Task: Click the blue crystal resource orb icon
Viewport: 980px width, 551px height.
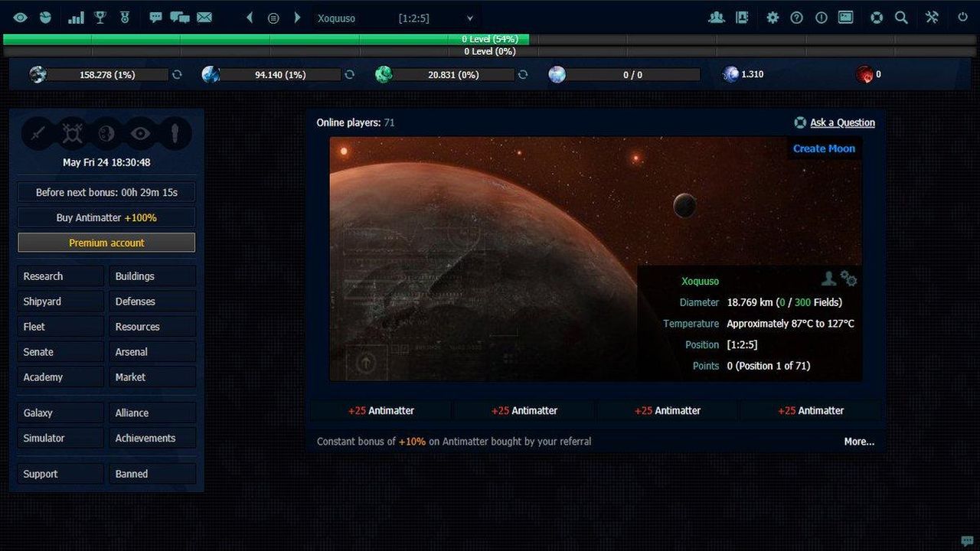Action: click(211, 74)
